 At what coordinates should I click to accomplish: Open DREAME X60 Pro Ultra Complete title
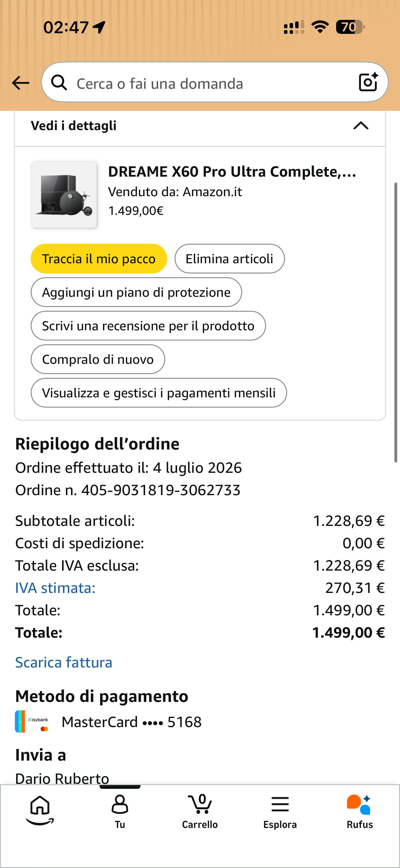pyautogui.click(x=232, y=171)
